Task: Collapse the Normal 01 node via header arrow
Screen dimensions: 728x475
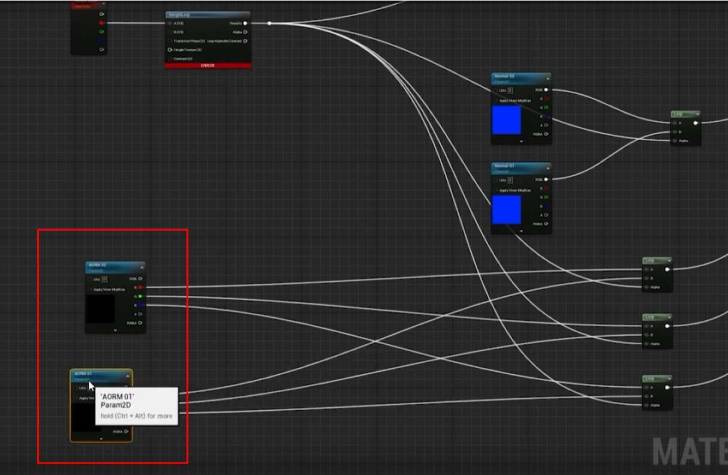Action: coord(548,168)
